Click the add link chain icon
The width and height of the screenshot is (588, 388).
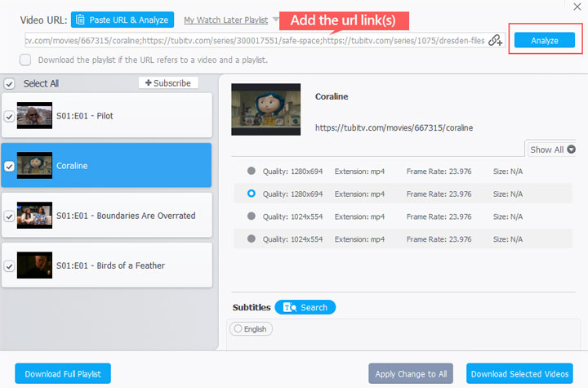(x=496, y=40)
